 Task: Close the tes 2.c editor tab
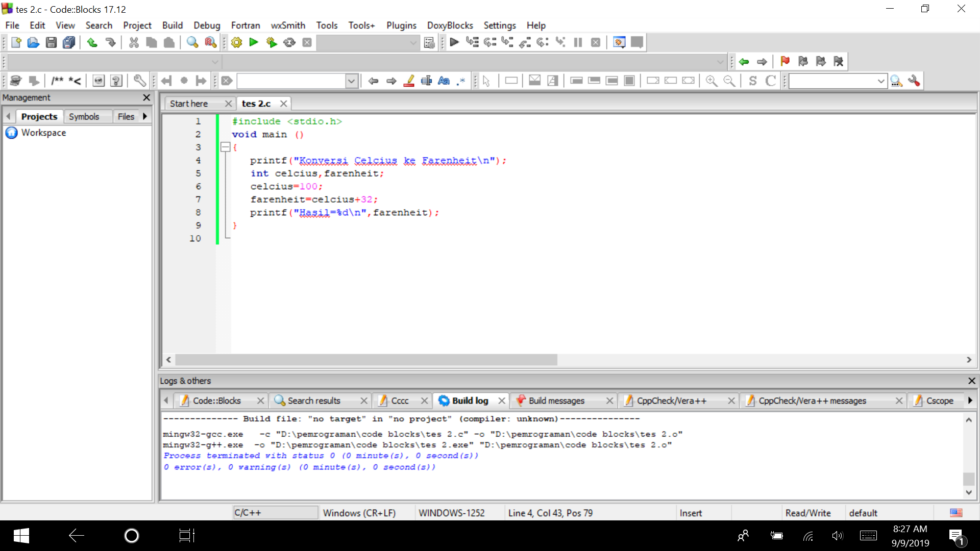[283, 104]
